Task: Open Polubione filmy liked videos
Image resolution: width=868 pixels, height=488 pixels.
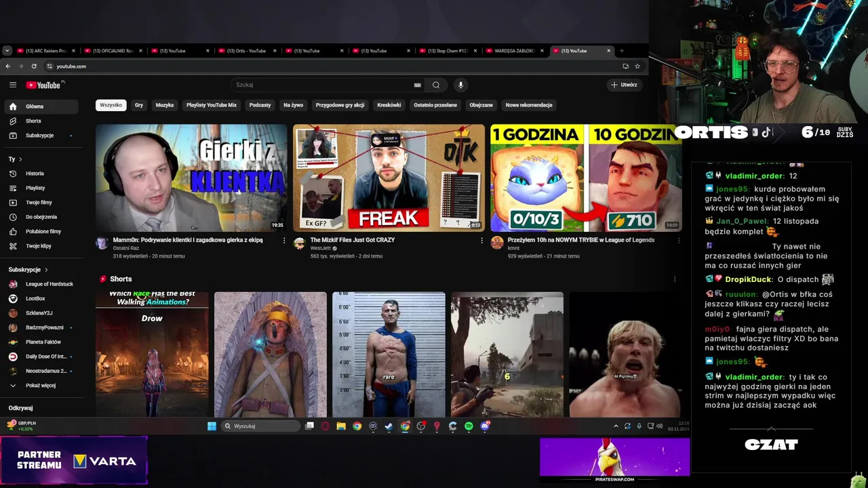Action: [41, 231]
